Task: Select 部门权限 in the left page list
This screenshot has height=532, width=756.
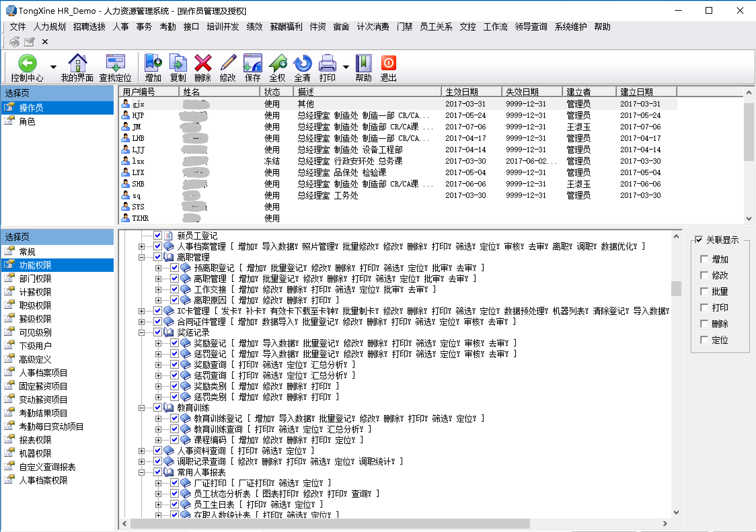Action: click(35, 279)
